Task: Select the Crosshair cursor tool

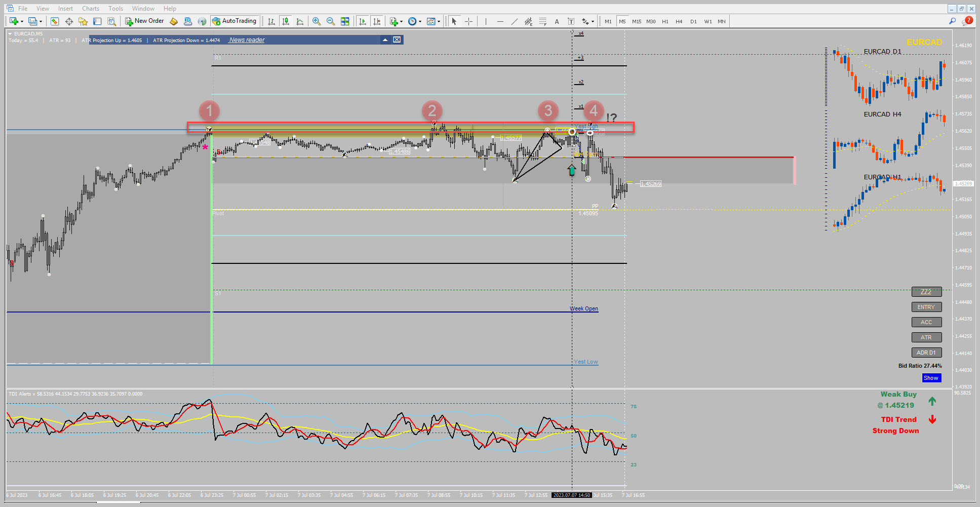Action: point(469,21)
